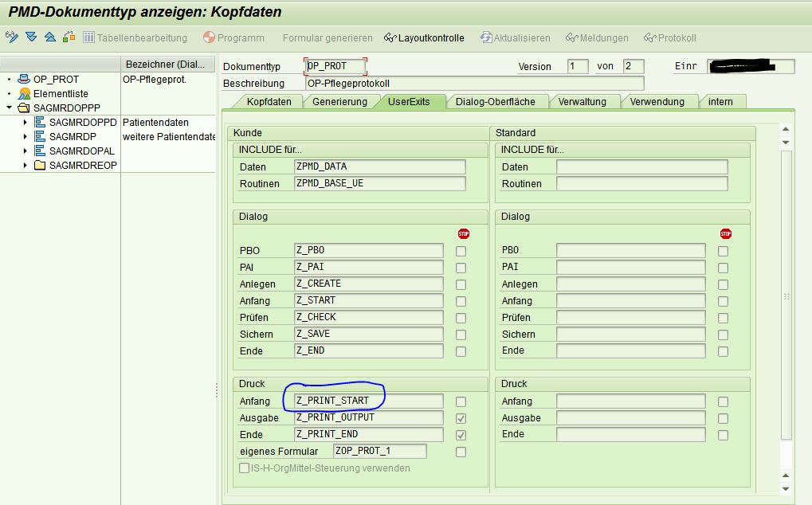Click the vertical scrollbar of the tab area
The image size is (812, 505).
click(x=787, y=295)
